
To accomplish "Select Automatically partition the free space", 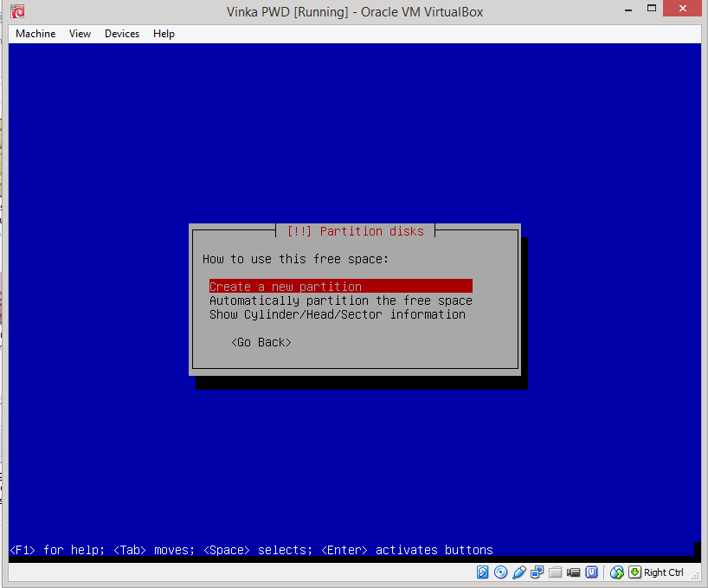I will coord(341,300).
